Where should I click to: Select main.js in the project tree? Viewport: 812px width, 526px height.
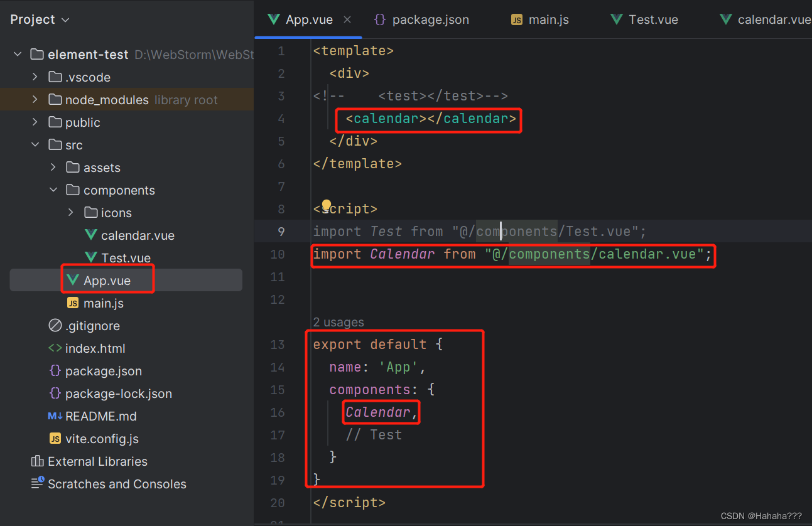click(x=103, y=303)
